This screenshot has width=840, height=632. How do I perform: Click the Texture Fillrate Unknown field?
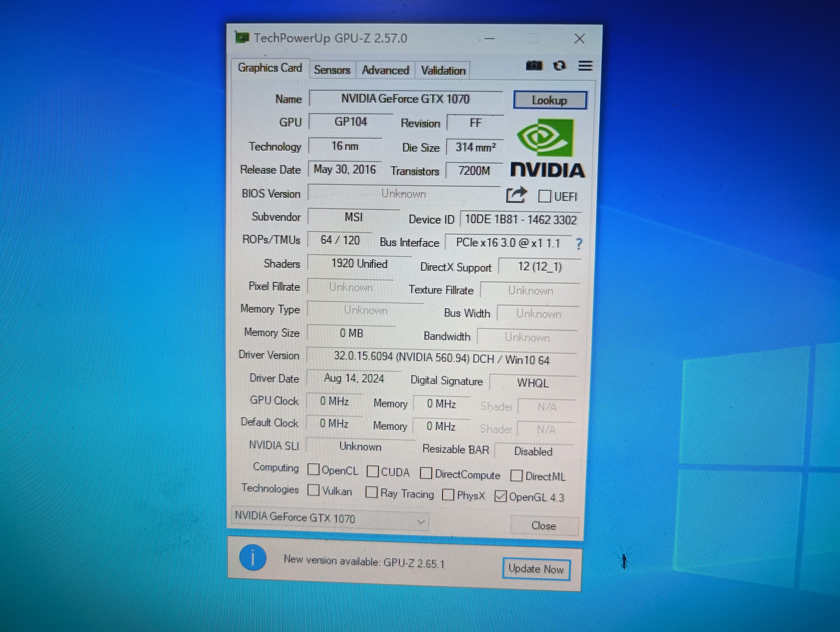point(530,291)
